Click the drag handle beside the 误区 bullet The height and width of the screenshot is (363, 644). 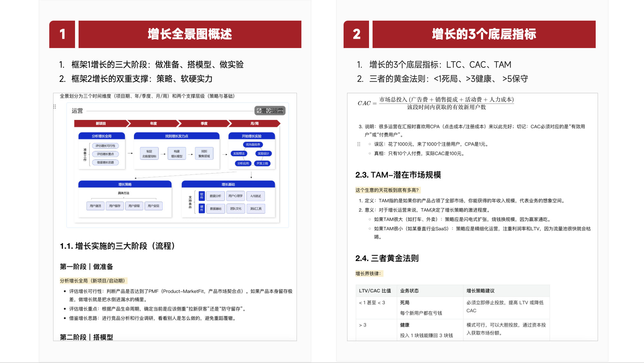point(359,144)
